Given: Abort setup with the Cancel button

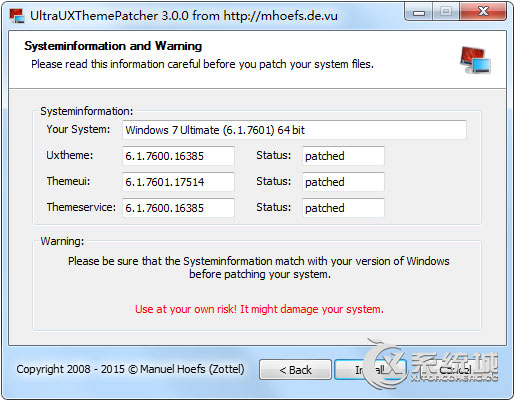Looking at the screenshot, I should [x=455, y=370].
